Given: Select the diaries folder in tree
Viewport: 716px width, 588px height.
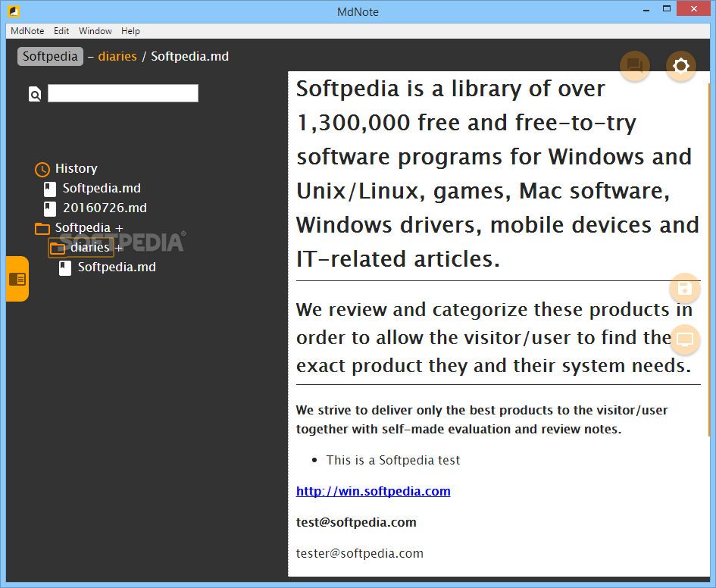Looking at the screenshot, I should coord(90,248).
